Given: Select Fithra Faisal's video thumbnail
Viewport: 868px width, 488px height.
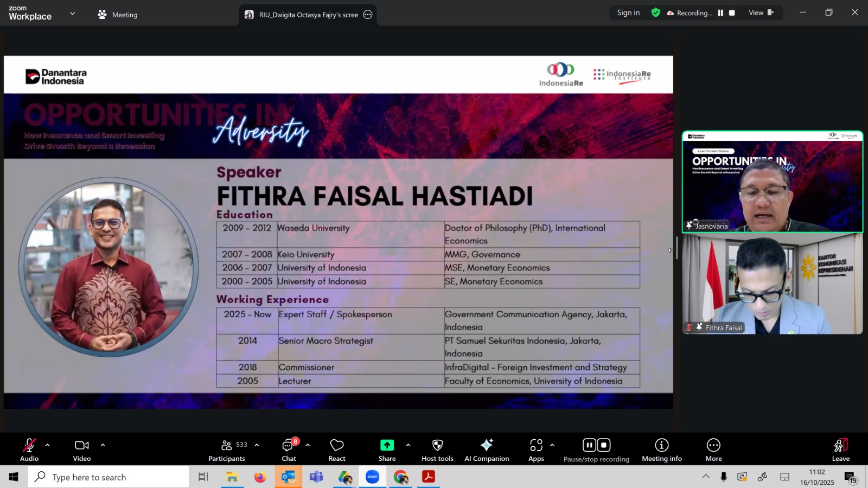Looking at the screenshot, I should point(772,284).
